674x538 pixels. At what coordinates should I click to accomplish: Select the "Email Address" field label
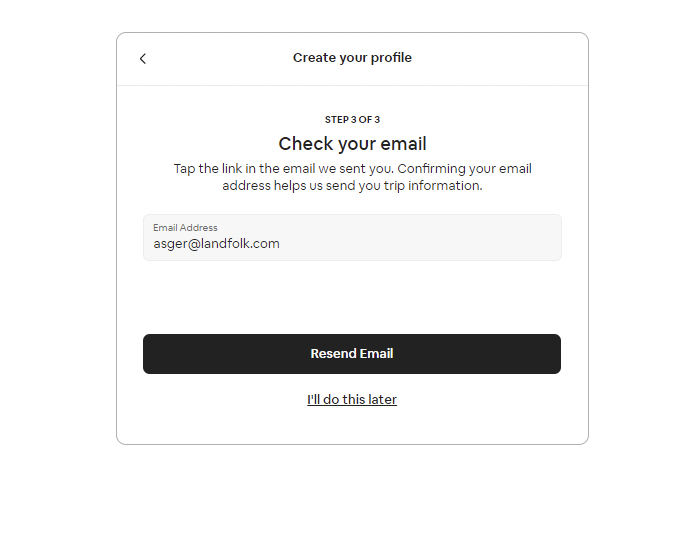pos(185,227)
